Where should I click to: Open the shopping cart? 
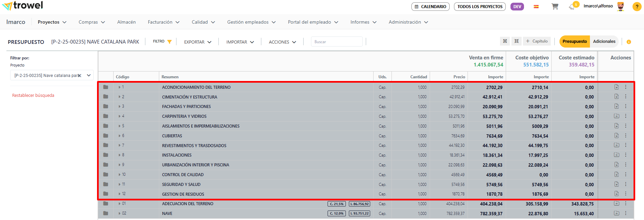pyautogui.click(x=555, y=6)
